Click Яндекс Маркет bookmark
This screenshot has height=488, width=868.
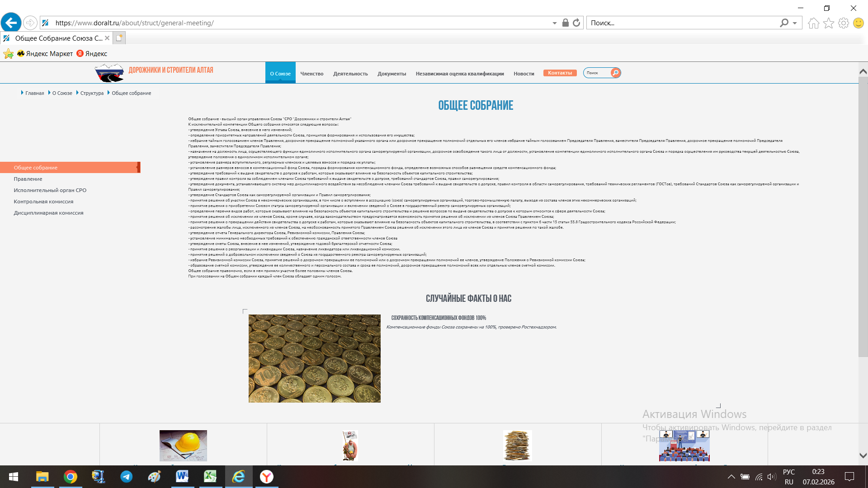pos(45,53)
